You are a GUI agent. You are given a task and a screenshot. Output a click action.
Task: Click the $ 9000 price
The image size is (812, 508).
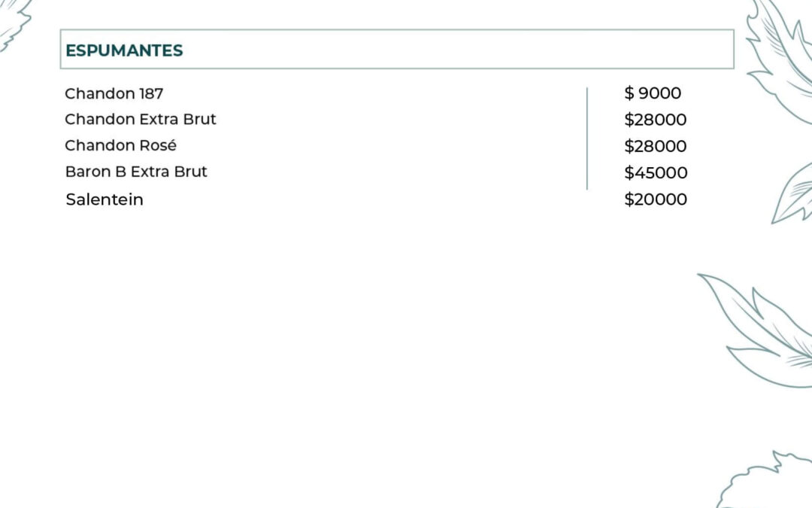click(x=653, y=93)
